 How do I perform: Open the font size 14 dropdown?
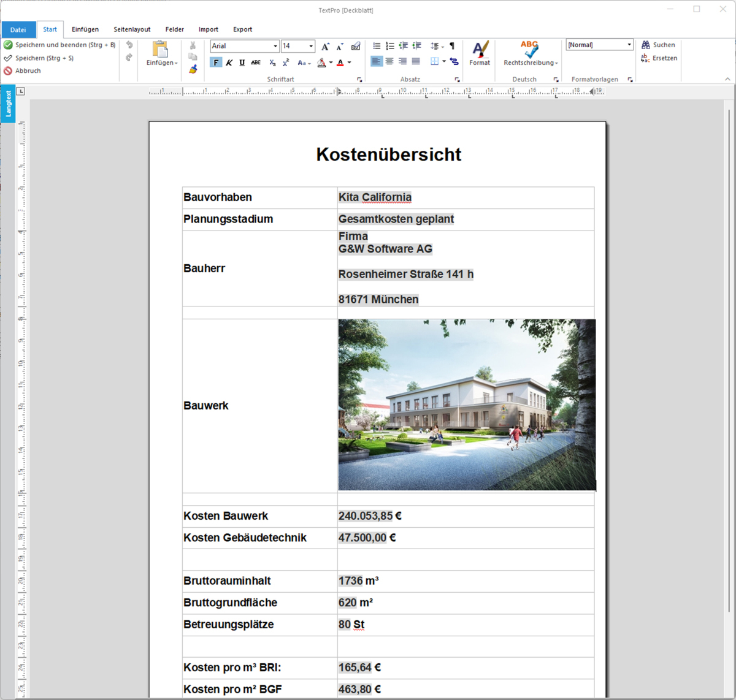coord(311,46)
